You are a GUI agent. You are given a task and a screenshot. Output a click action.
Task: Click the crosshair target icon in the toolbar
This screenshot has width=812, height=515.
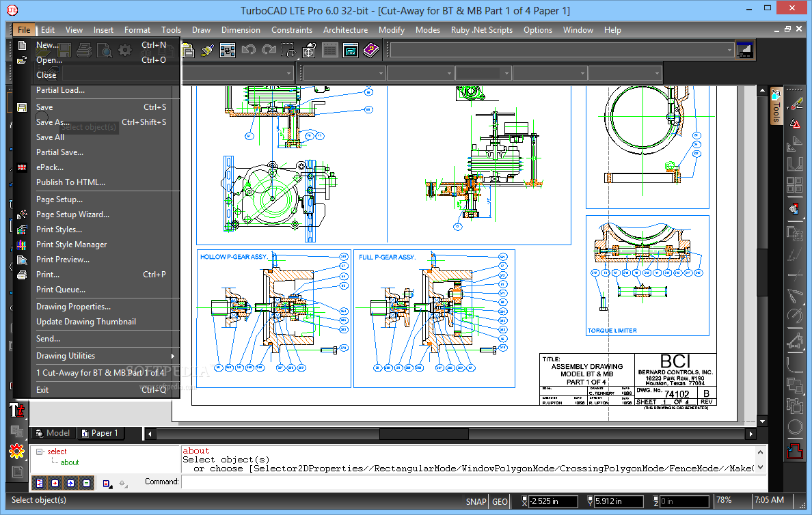[309, 51]
